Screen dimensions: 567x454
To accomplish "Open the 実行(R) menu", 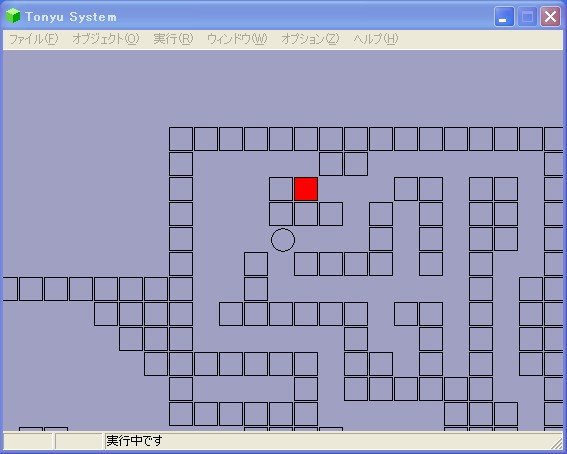I will click(x=173, y=39).
